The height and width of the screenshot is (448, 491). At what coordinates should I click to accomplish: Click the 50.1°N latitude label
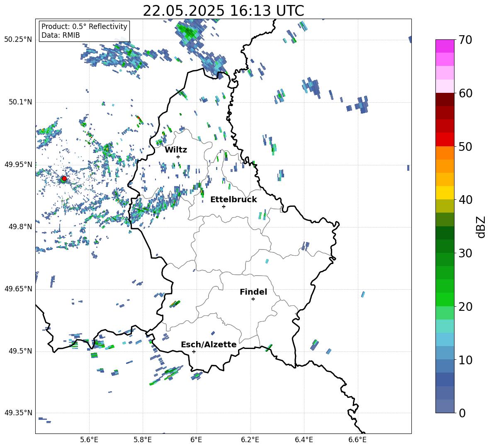[x=20, y=102]
